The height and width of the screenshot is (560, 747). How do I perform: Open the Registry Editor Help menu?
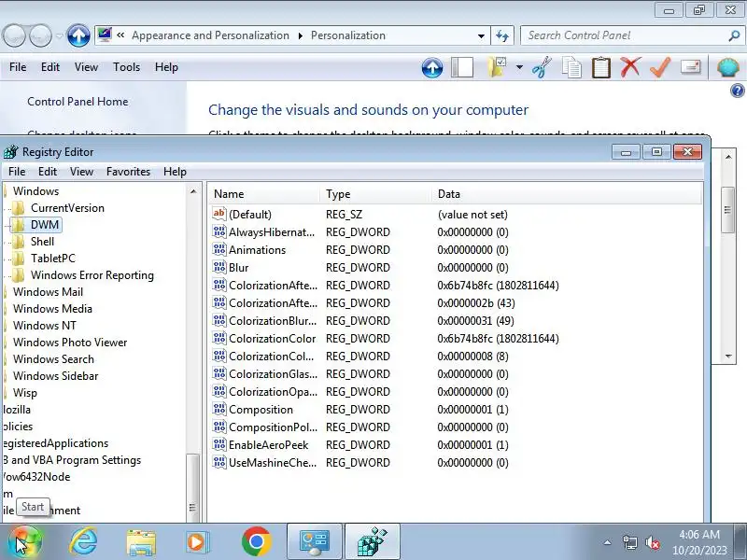pos(175,172)
